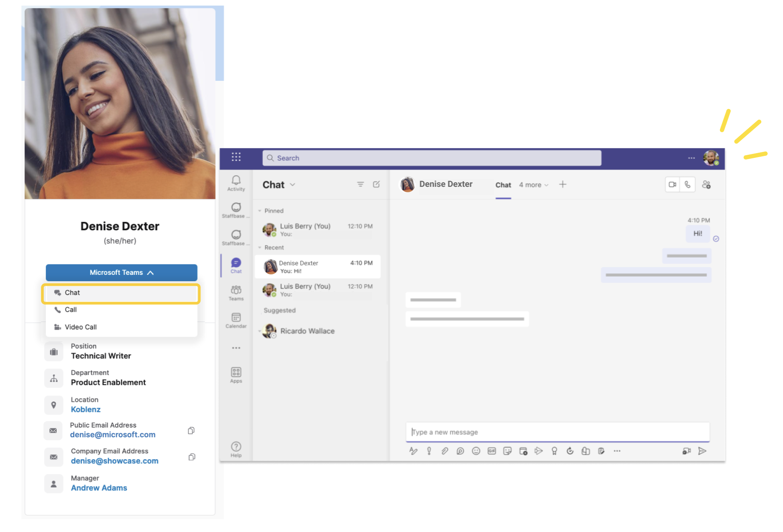Viewport: 783px width, 532px height.
Task: Open the Loop components icon in the compose toolbar
Action: [x=460, y=451]
